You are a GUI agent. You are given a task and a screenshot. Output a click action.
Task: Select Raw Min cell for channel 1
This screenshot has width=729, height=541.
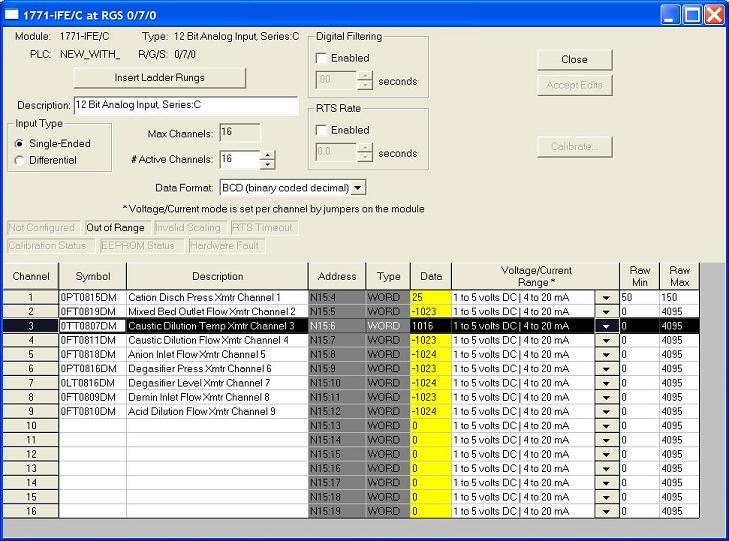coord(639,297)
